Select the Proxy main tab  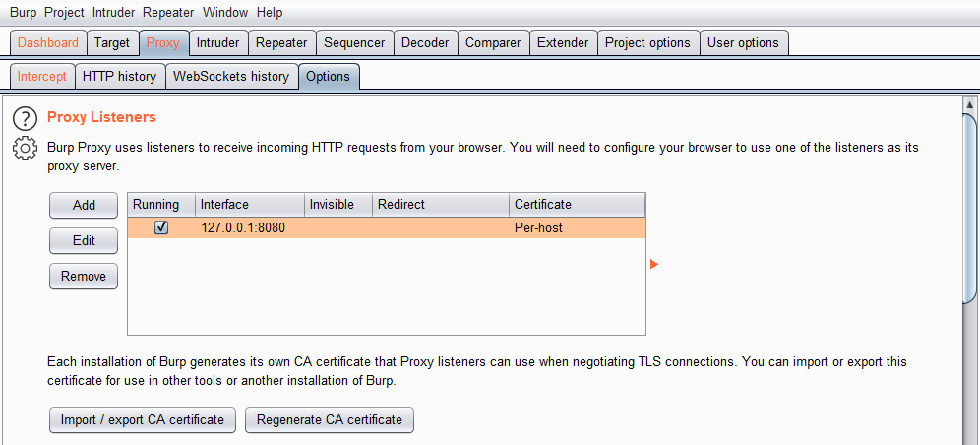coord(163,43)
